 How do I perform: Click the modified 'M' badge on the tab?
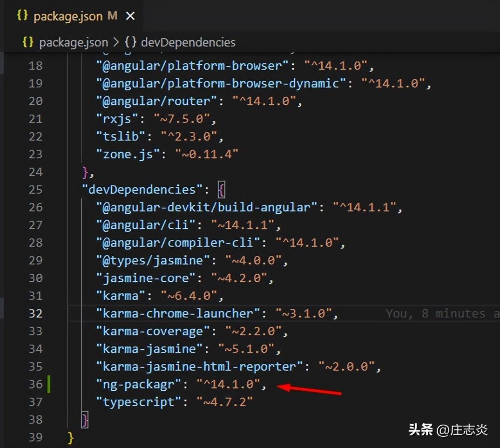(112, 16)
